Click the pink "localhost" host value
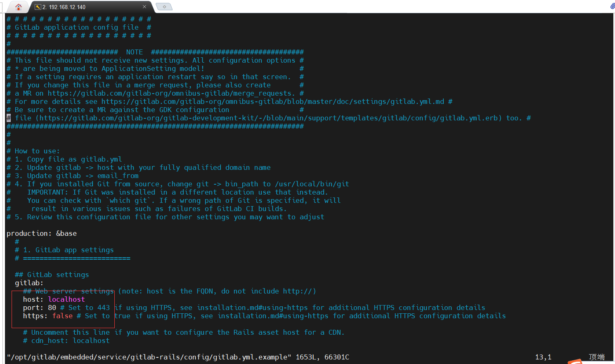 (66, 299)
